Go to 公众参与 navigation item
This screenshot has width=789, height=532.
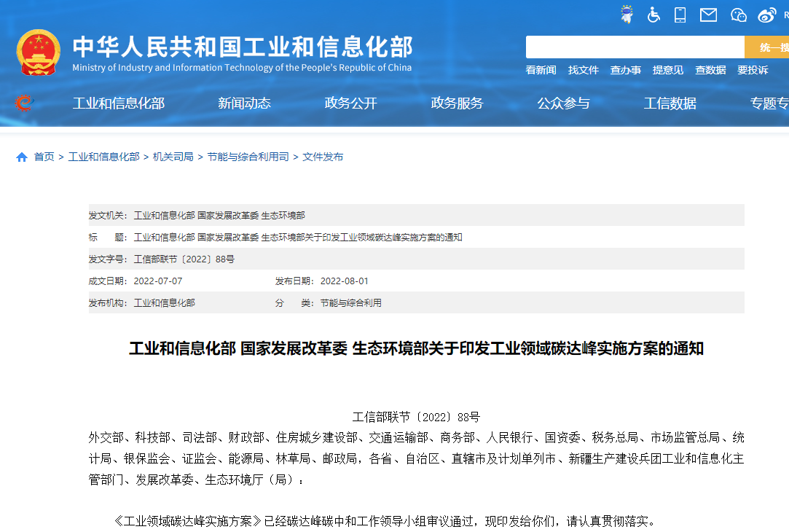563,103
